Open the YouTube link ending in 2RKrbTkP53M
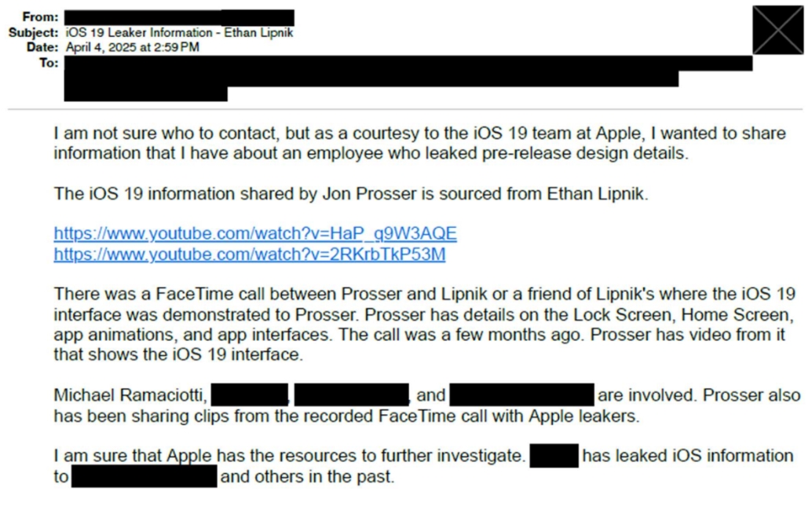812x510 pixels. (x=250, y=255)
